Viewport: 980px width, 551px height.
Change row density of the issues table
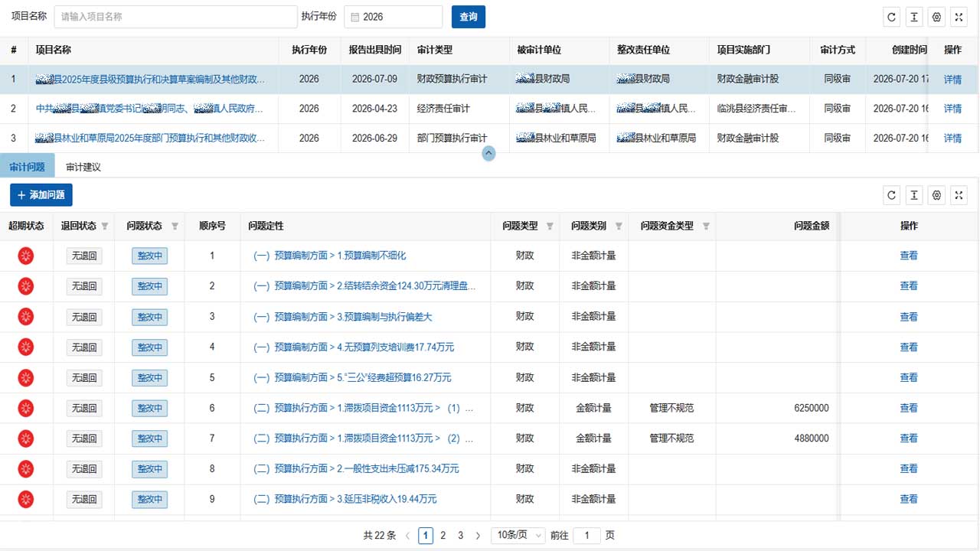pos(913,195)
